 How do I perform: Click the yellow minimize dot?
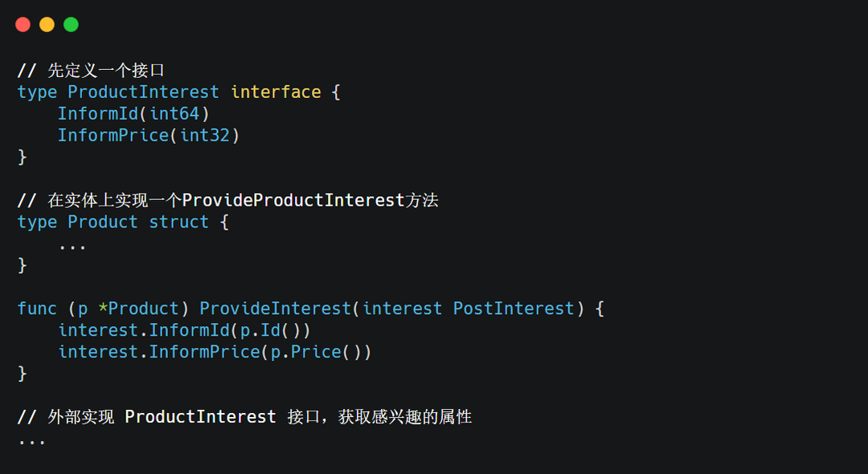[47, 24]
